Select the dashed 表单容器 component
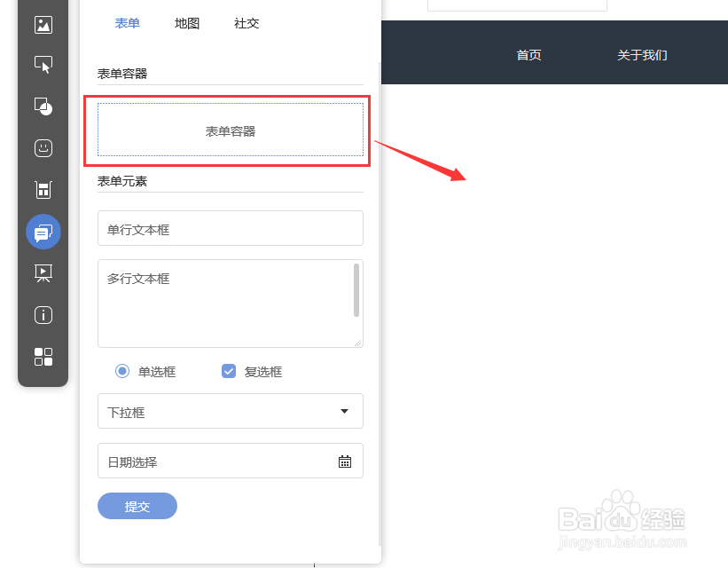This screenshot has height=568, width=728. 231,130
